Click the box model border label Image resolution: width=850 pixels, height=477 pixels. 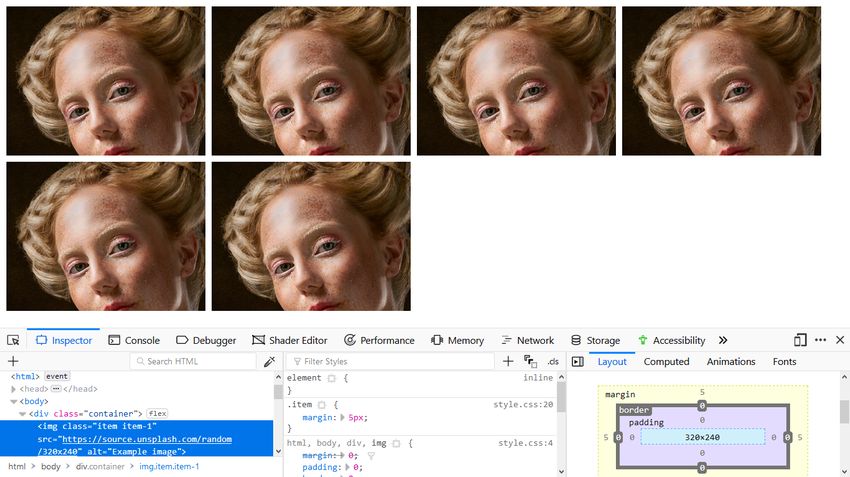point(634,410)
